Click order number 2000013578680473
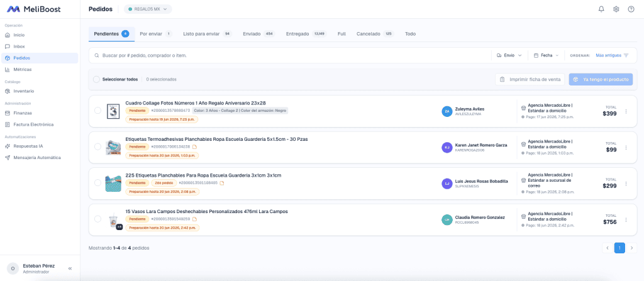This screenshot has height=281, width=644. [171, 111]
